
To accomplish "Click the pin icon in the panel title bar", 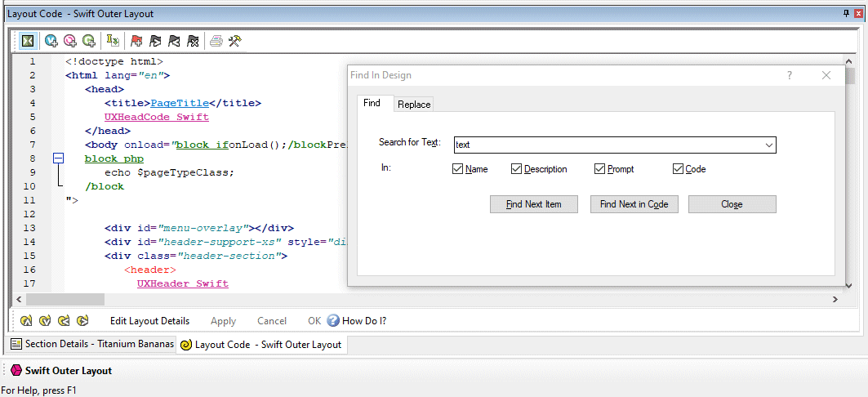I will click(x=847, y=13).
